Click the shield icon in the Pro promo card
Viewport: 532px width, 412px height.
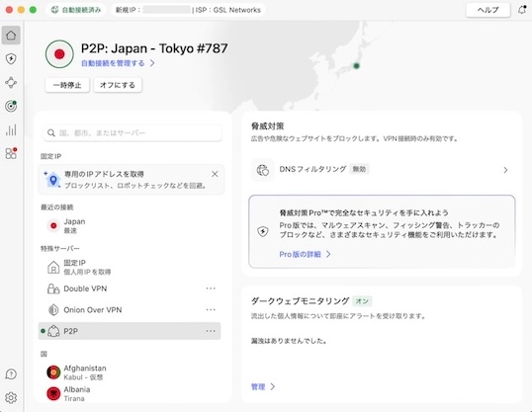pos(263,231)
